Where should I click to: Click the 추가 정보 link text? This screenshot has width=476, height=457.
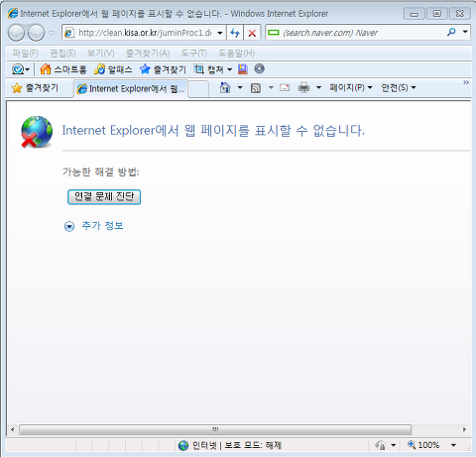coord(102,226)
